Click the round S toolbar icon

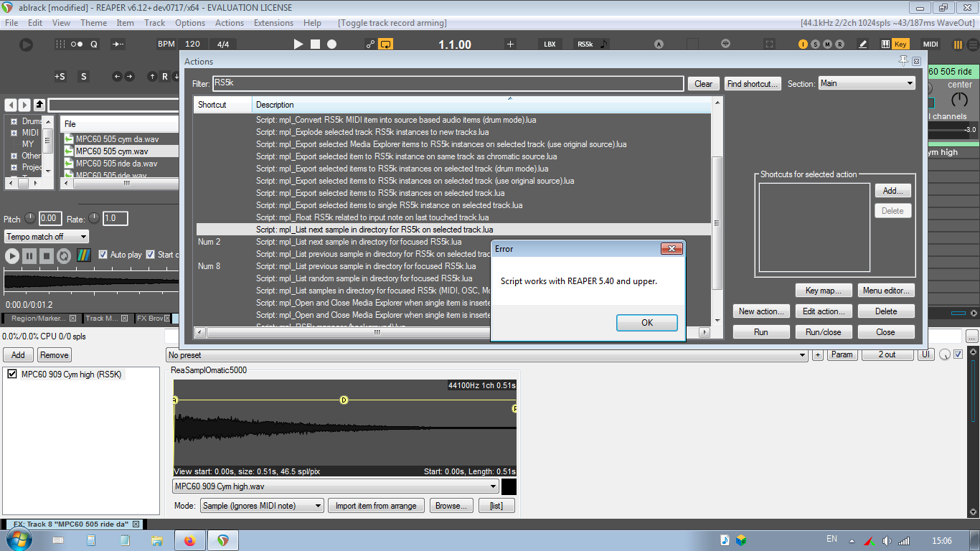pos(815,44)
